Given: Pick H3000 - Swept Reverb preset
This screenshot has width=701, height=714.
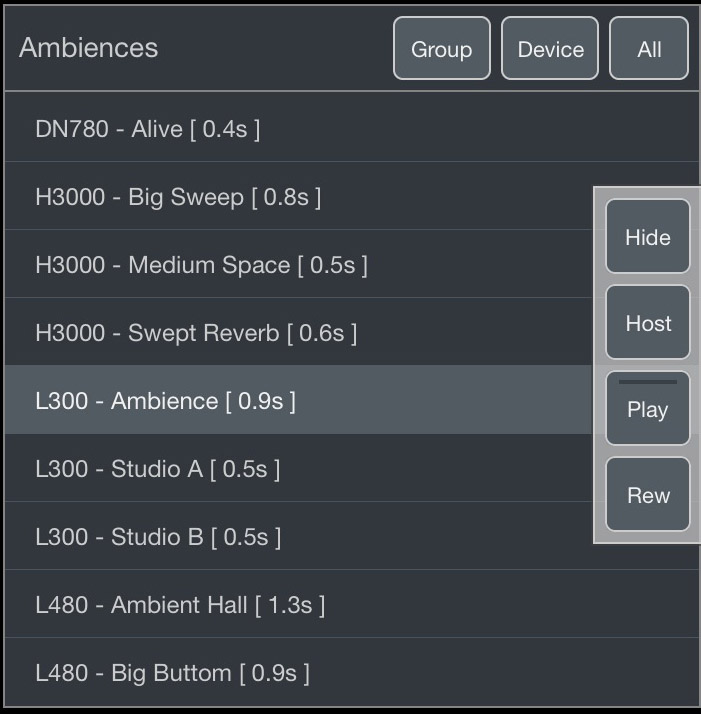Looking at the screenshot, I should 196,333.
